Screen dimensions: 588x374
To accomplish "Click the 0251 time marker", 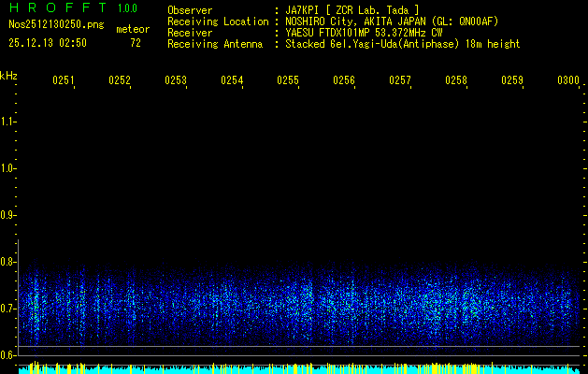I will tap(64, 81).
